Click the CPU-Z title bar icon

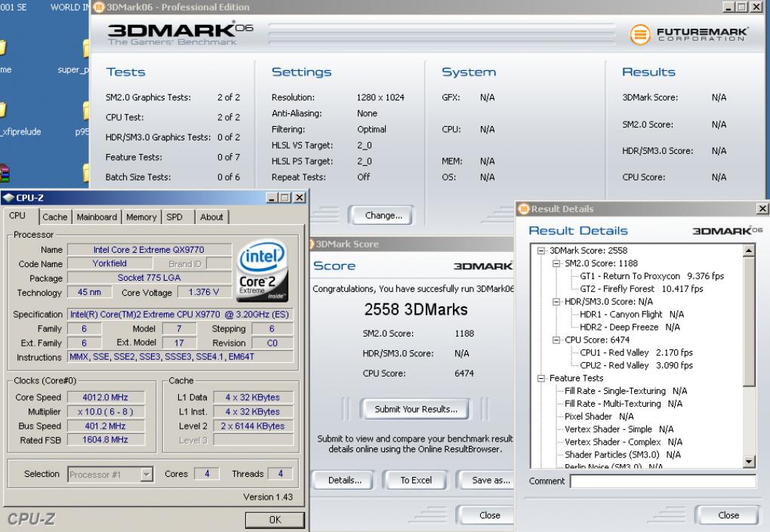8,198
